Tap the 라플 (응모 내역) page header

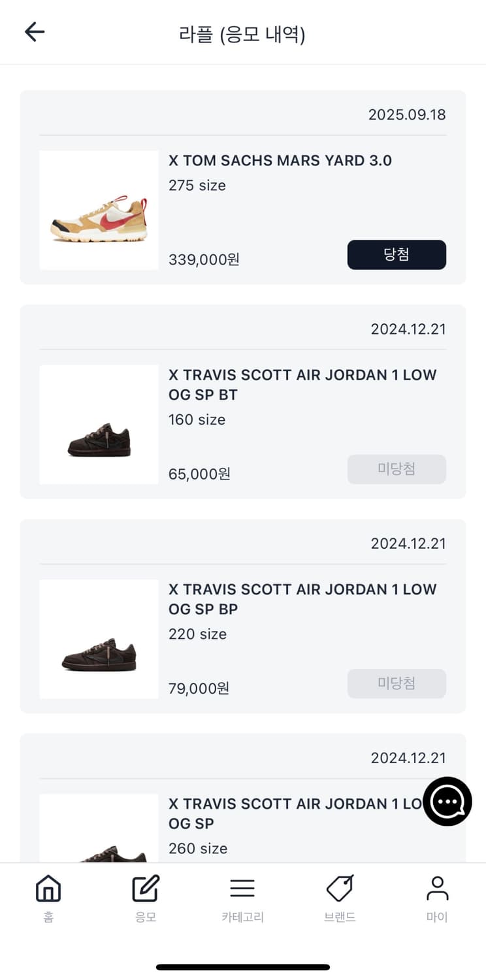point(242,34)
